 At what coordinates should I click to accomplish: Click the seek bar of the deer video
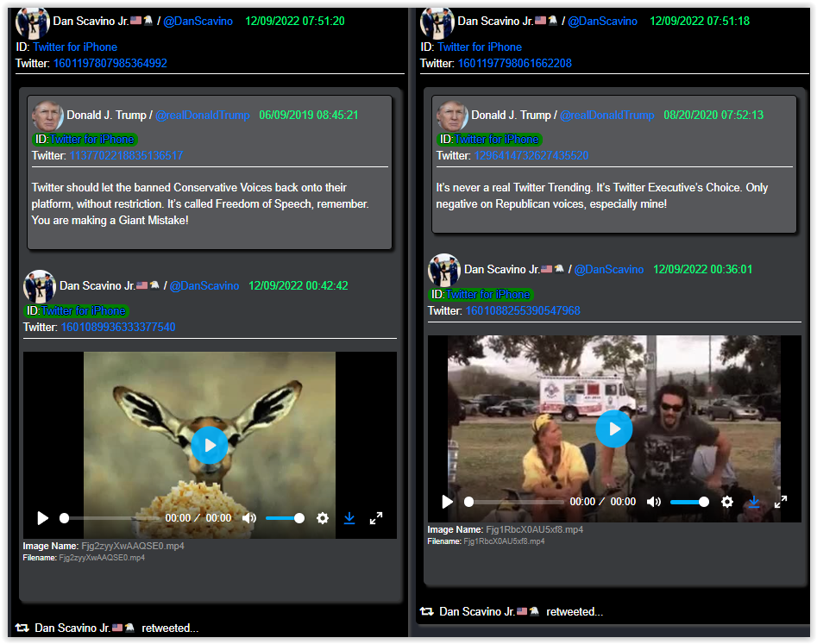110,518
